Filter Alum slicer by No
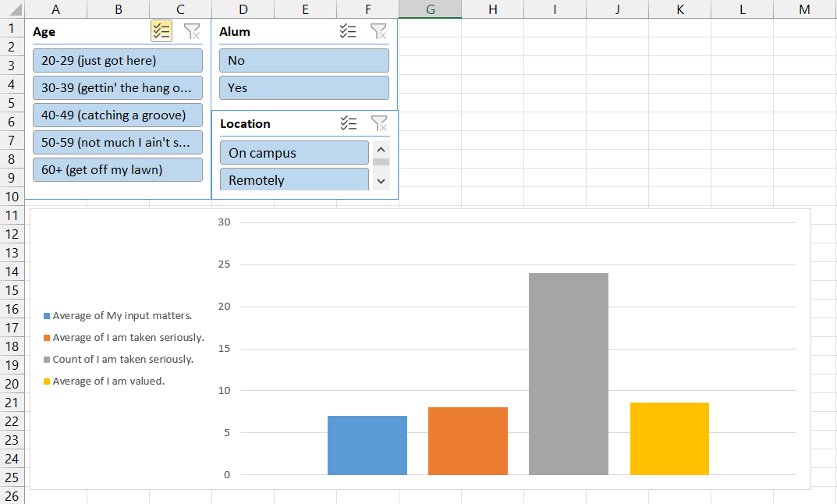 coord(303,60)
